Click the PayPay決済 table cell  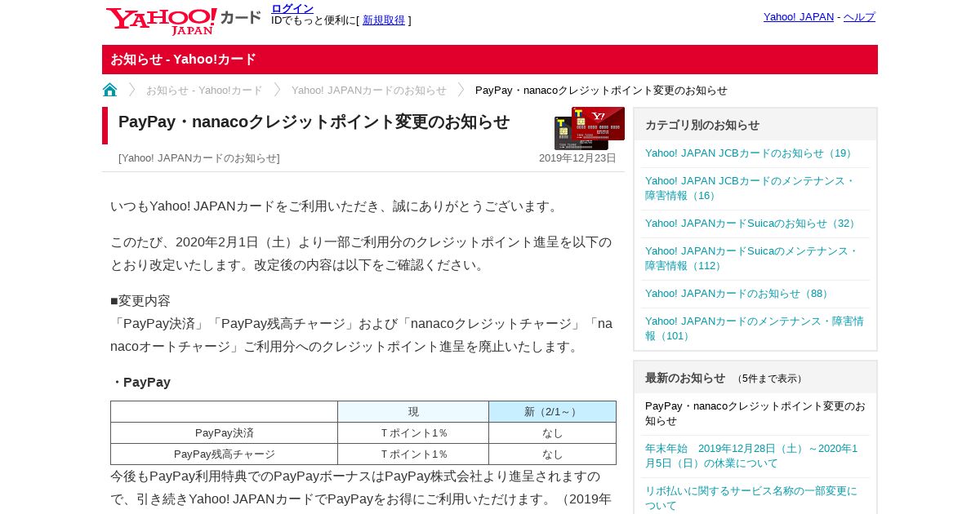point(225,433)
